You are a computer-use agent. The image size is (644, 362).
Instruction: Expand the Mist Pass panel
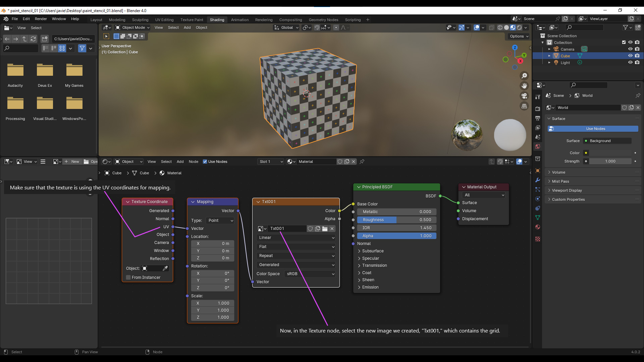pyautogui.click(x=560, y=181)
